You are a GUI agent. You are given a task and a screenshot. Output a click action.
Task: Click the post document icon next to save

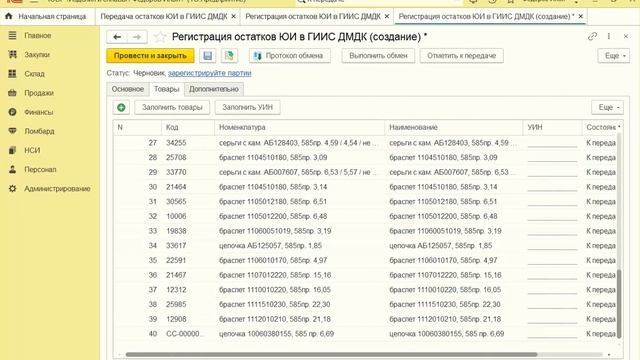click(x=229, y=56)
